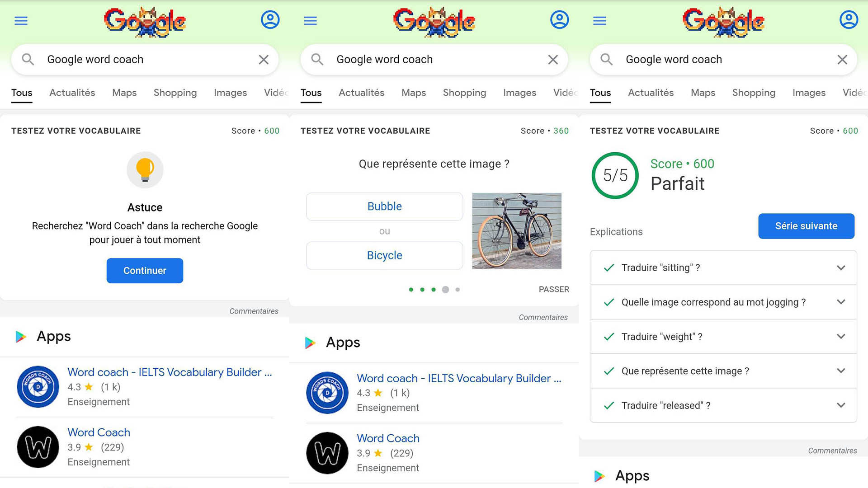The image size is (868, 488).
Task: Click the Google hamburger menu icon (right panel)
Action: click(x=599, y=21)
